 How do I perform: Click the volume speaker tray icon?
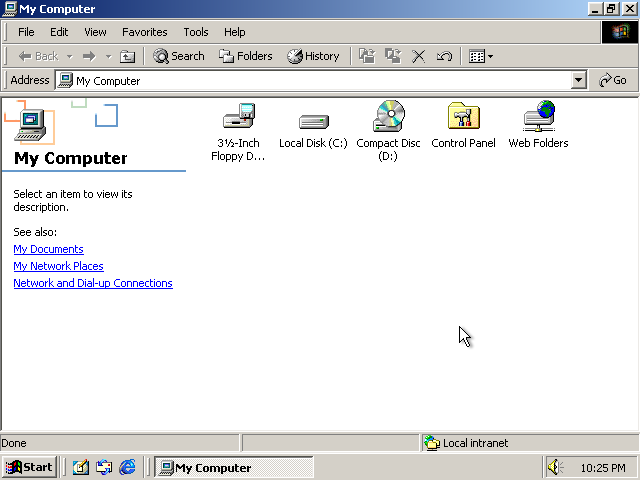point(555,467)
